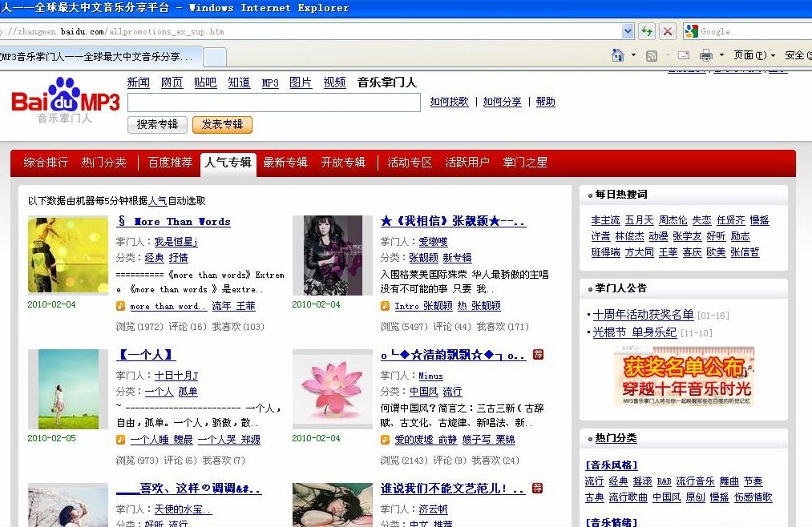Open the pink lotus album cover
812x527 pixels.
click(x=333, y=389)
